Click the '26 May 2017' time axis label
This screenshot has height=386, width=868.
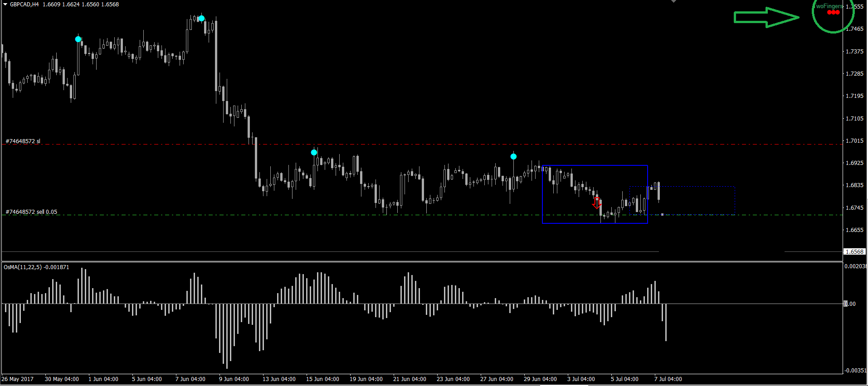pyautogui.click(x=18, y=379)
